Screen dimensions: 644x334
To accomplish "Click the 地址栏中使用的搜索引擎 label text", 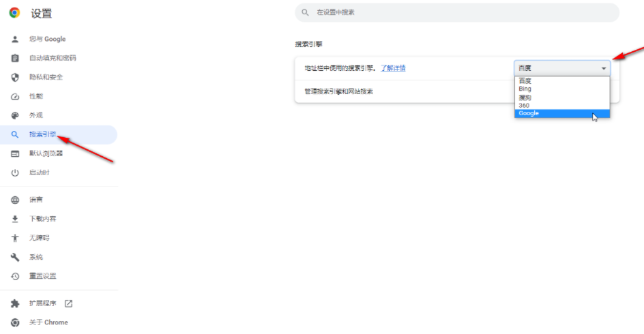I will pos(339,68).
